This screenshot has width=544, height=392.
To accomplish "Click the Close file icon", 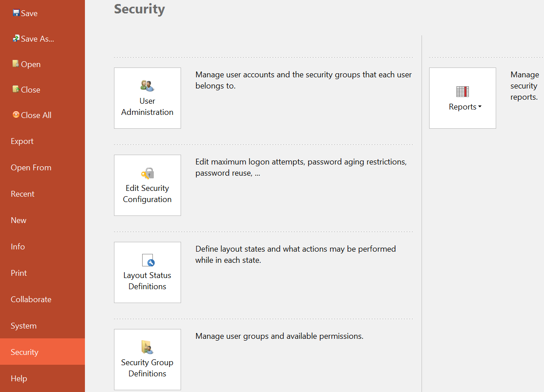I will coord(16,89).
